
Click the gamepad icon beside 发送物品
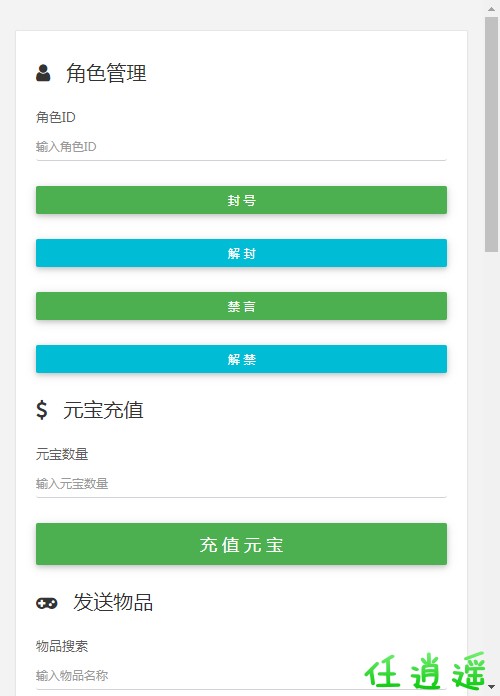[x=47, y=603]
